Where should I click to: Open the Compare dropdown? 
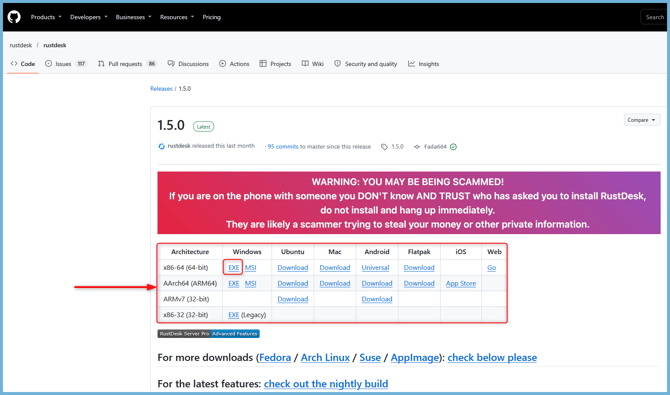pyautogui.click(x=642, y=120)
